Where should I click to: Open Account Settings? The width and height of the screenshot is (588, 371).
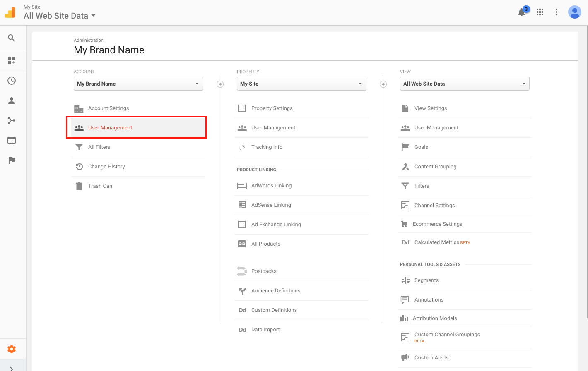(108, 108)
